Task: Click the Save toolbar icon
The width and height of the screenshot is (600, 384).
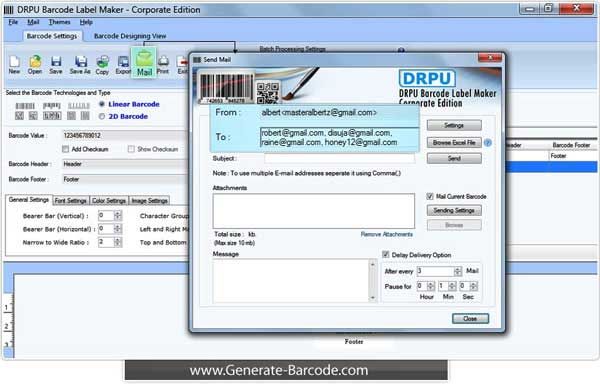Action: (56, 64)
